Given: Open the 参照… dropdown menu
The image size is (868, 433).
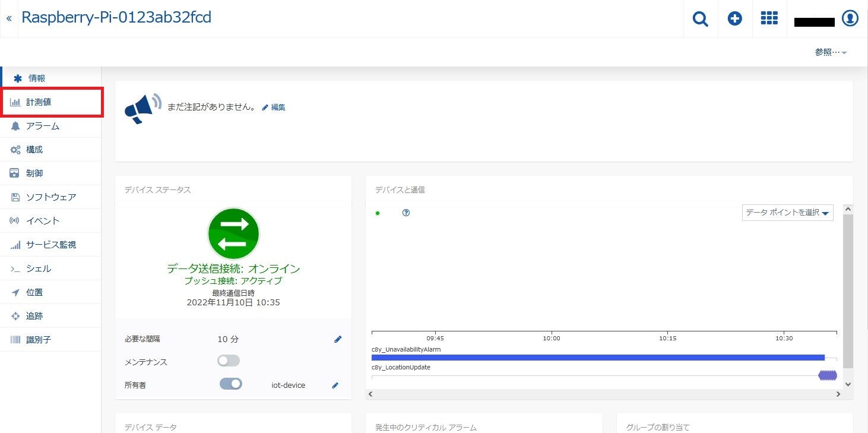Looking at the screenshot, I should (x=831, y=52).
